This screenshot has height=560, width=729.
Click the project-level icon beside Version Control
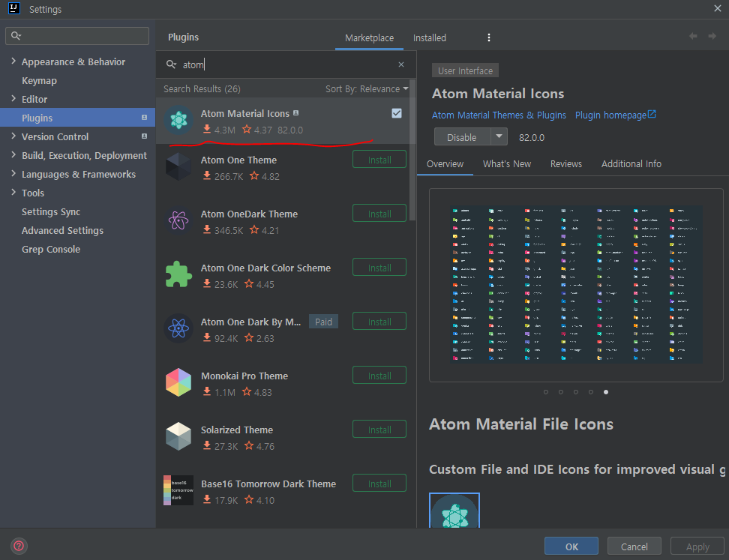(x=144, y=136)
